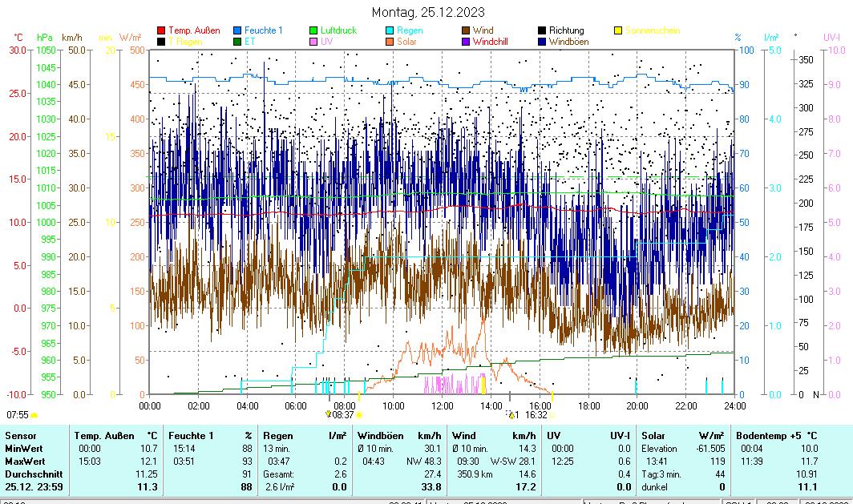Click the Richtung legend label
853x504 pixels.
coord(566,30)
